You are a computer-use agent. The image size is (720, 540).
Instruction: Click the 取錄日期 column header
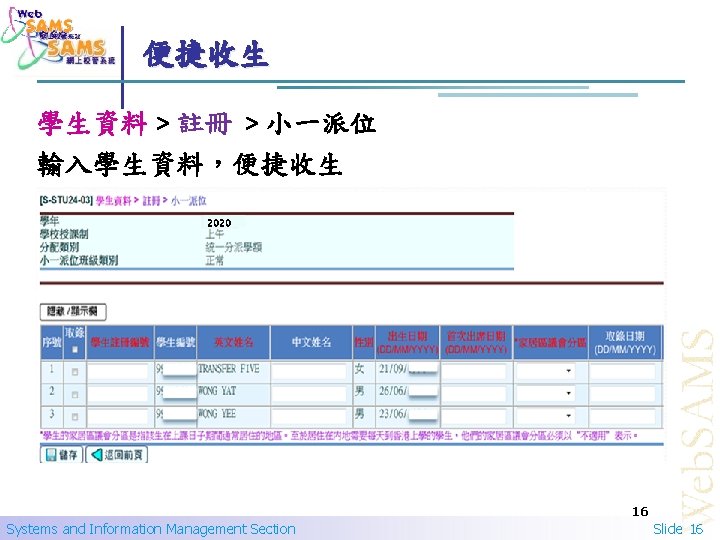(625, 343)
